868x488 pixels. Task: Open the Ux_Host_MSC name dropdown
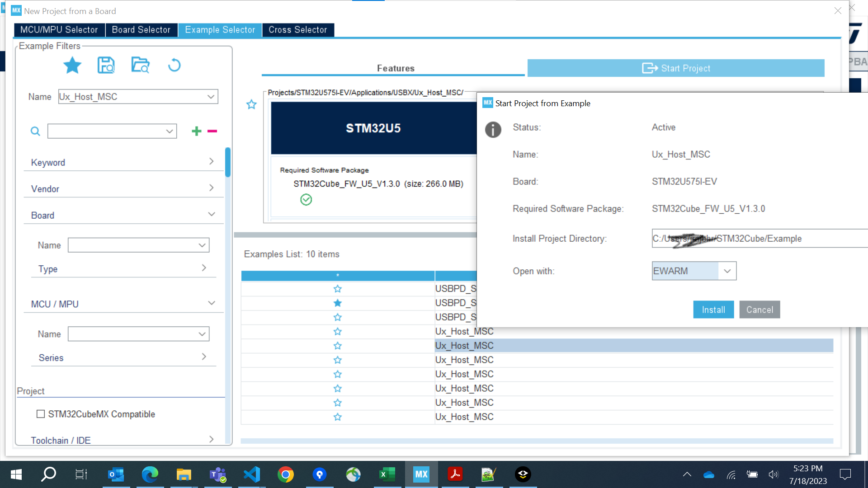(211, 97)
